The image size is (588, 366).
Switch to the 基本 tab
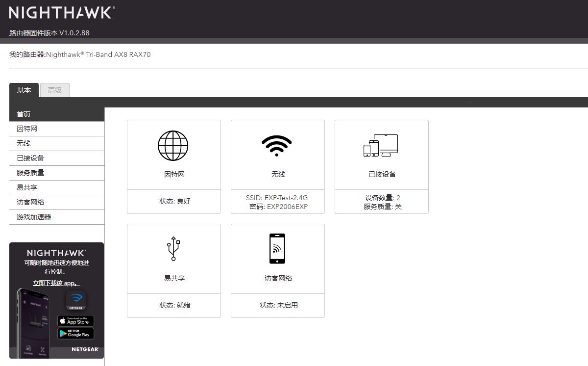(x=24, y=90)
